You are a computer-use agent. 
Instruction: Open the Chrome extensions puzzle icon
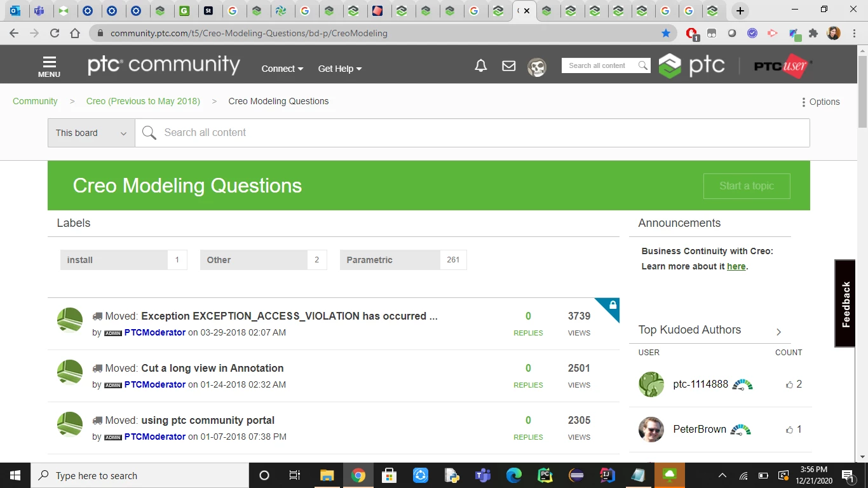coord(813,33)
